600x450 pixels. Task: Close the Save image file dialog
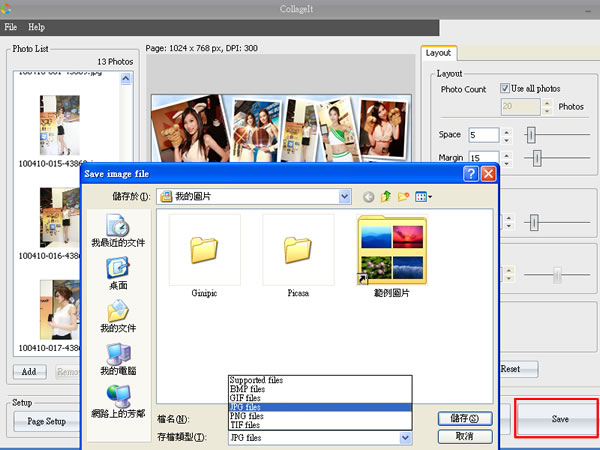point(488,174)
